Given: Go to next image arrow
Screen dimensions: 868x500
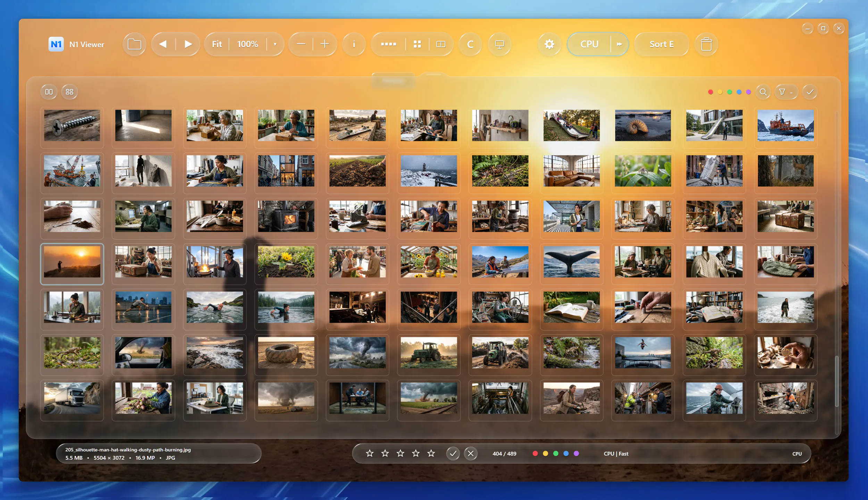Looking at the screenshot, I should (188, 44).
